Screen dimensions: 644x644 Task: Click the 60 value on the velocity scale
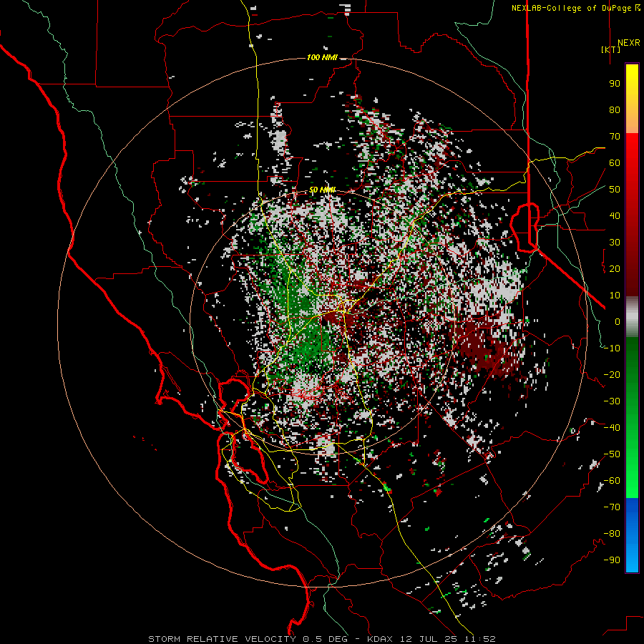point(615,163)
